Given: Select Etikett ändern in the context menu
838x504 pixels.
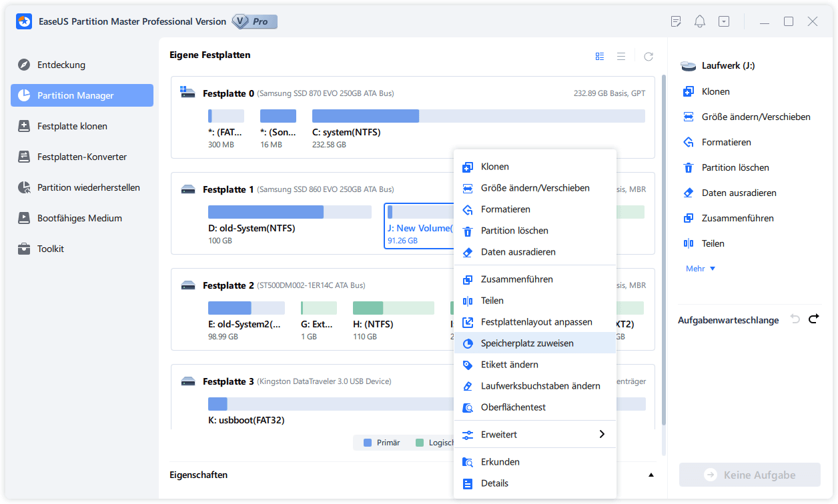Looking at the screenshot, I should point(535,365).
